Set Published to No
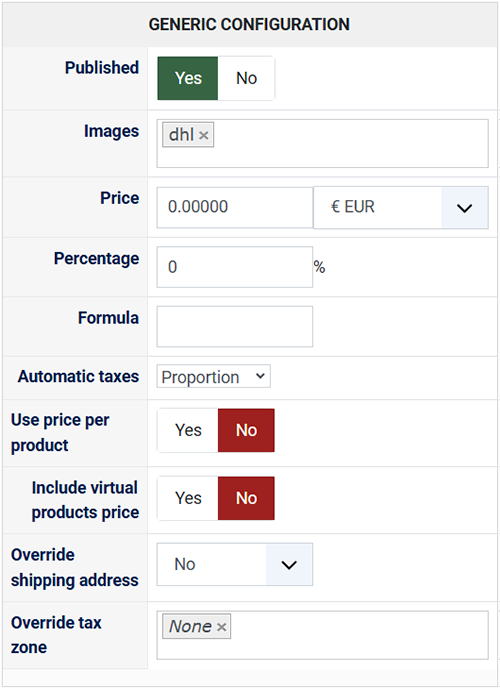 click(246, 78)
